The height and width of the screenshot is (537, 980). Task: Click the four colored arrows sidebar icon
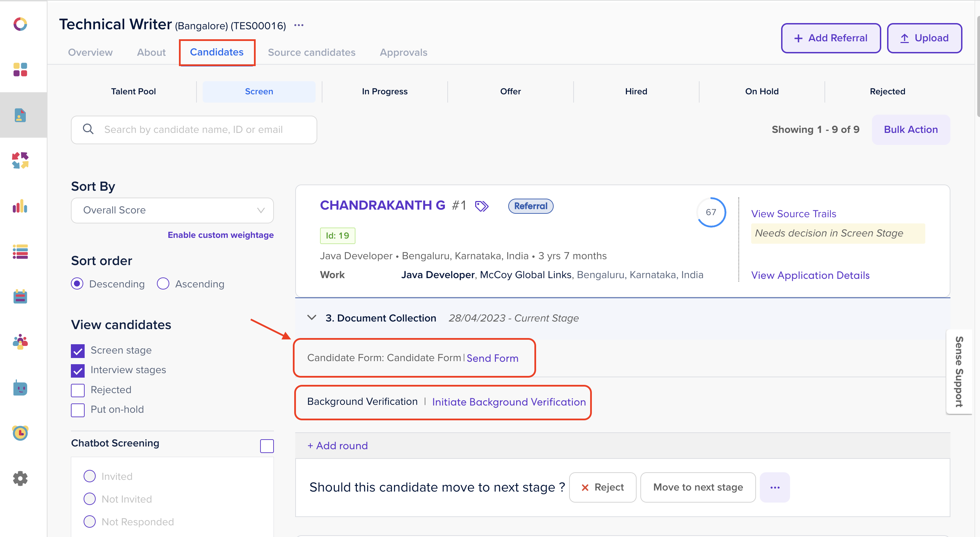pyautogui.click(x=20, y=160)
